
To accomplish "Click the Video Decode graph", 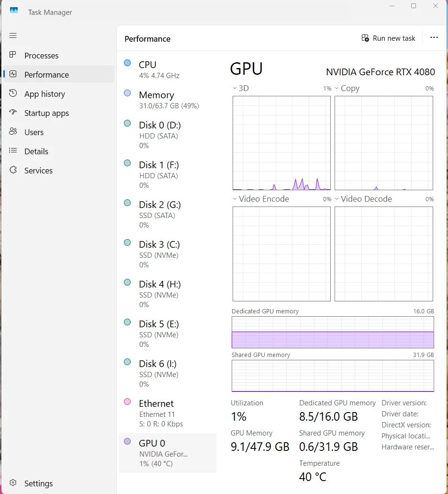I will coord(384,254).
